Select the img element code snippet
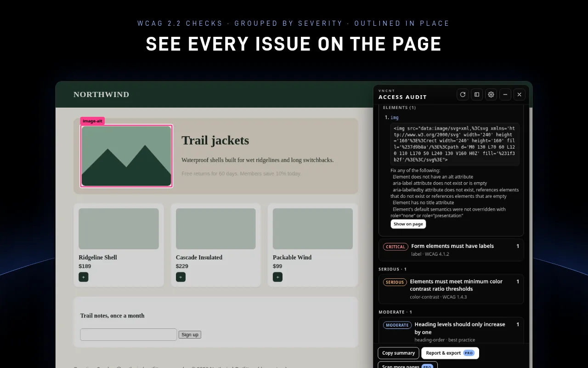588x368 pixels. tap(455, 144)
